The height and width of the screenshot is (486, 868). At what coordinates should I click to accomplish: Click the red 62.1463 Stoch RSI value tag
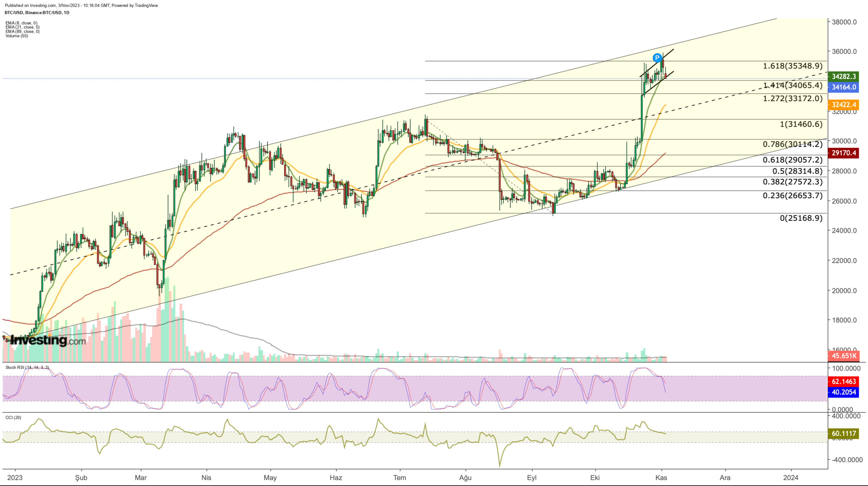(843, 381)
